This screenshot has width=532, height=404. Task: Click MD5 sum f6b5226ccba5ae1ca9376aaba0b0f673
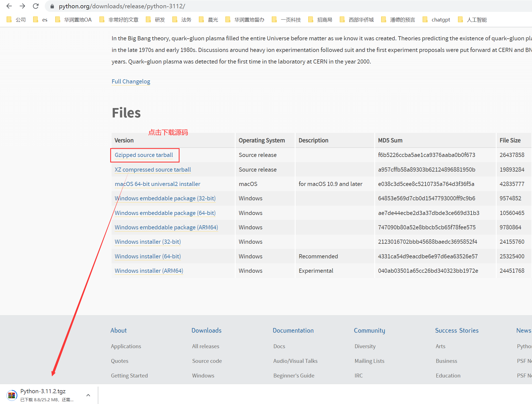(426, 155)
